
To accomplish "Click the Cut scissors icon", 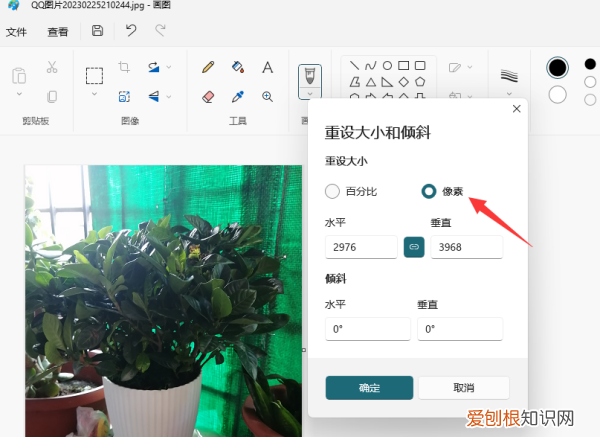I will 52,67.
